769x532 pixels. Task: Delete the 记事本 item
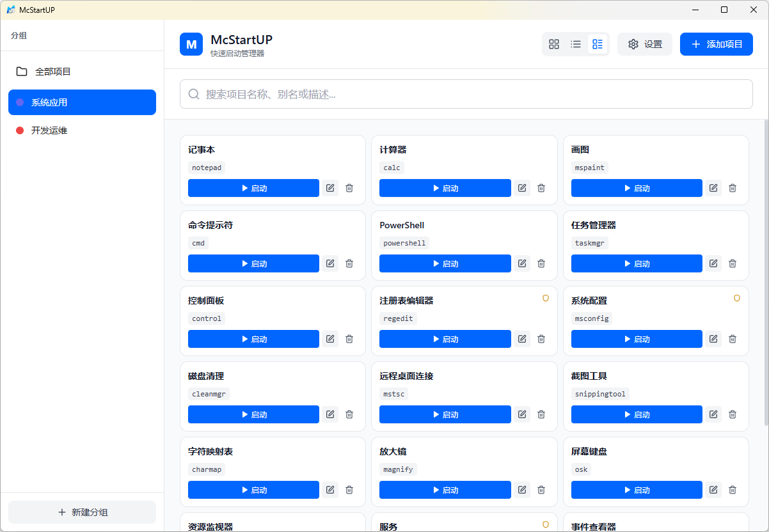click(349, 188)
